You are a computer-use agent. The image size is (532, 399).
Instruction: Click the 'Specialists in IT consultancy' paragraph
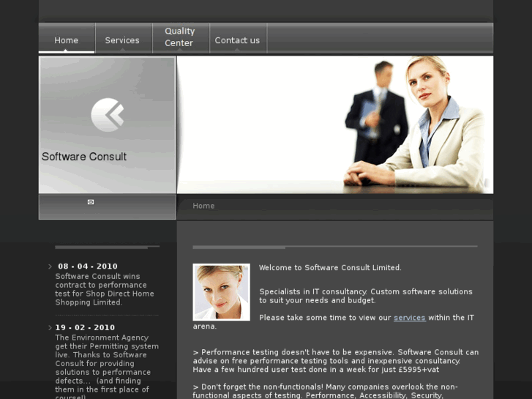366,296
